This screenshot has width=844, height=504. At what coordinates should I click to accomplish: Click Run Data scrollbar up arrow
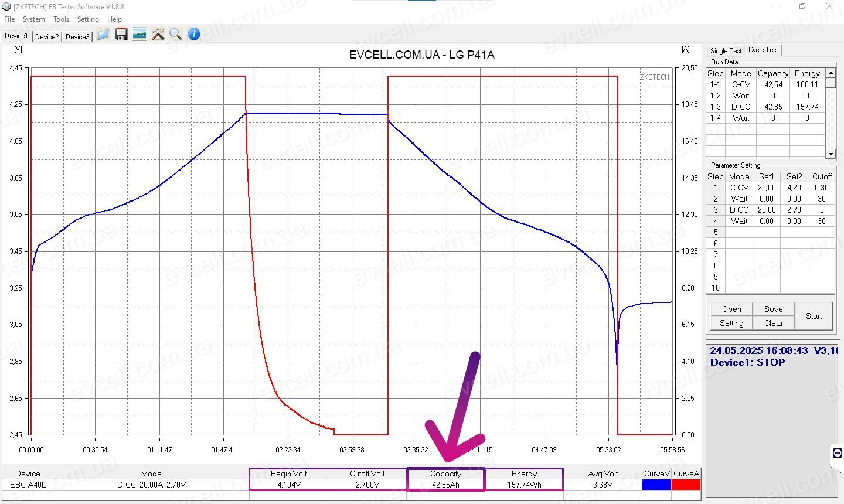[831, 73]
